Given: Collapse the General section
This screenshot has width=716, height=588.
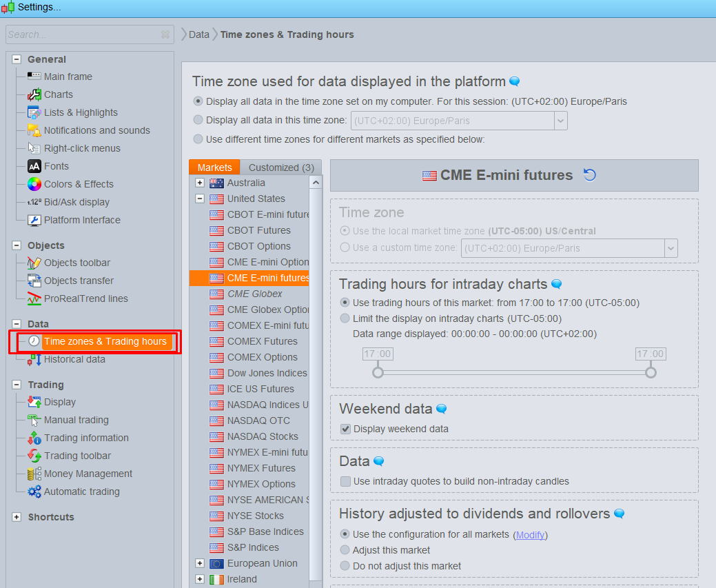Looking at the screenshot, I should click(17, 59).
